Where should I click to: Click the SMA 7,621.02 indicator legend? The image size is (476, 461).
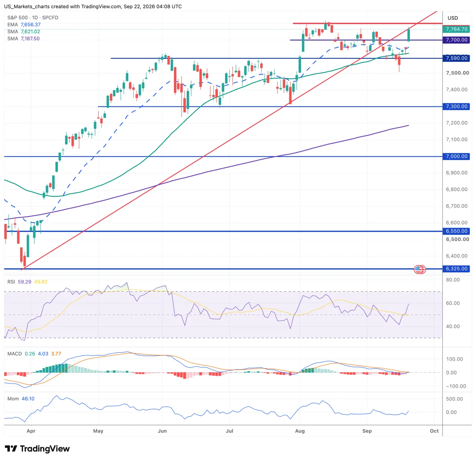tap(23, 32)
